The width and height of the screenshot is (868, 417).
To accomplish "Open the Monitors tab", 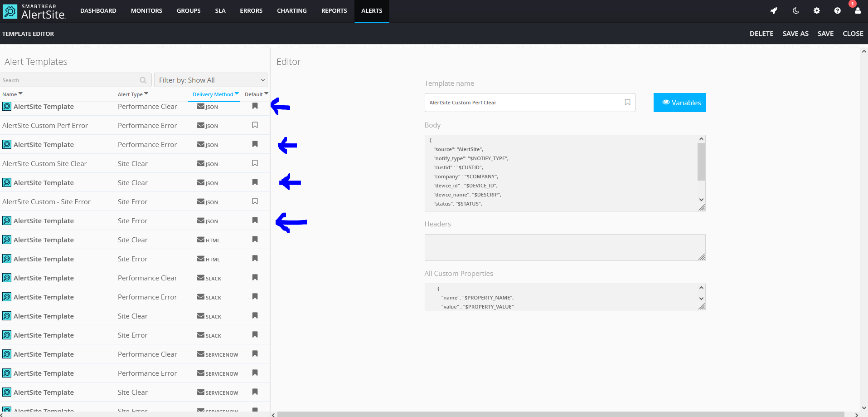I will [x=146, y=10].
